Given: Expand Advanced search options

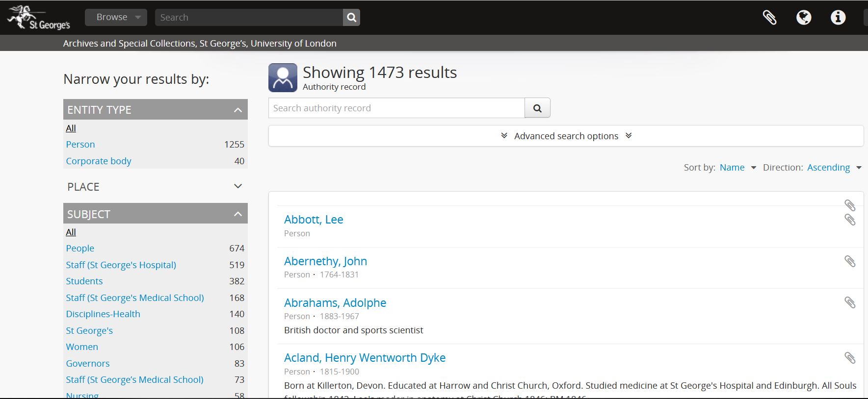Looking at the screenshot, I should [x=566, y=136].
